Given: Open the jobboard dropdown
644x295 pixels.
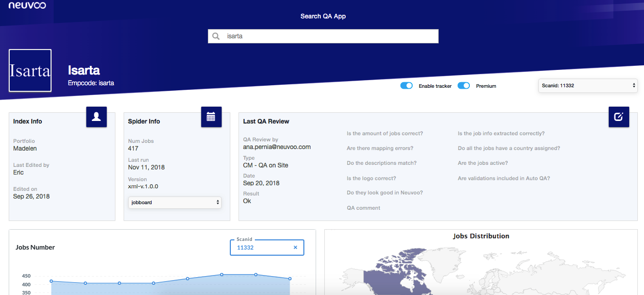Looking at the screenshot, I should coord(175,203).
